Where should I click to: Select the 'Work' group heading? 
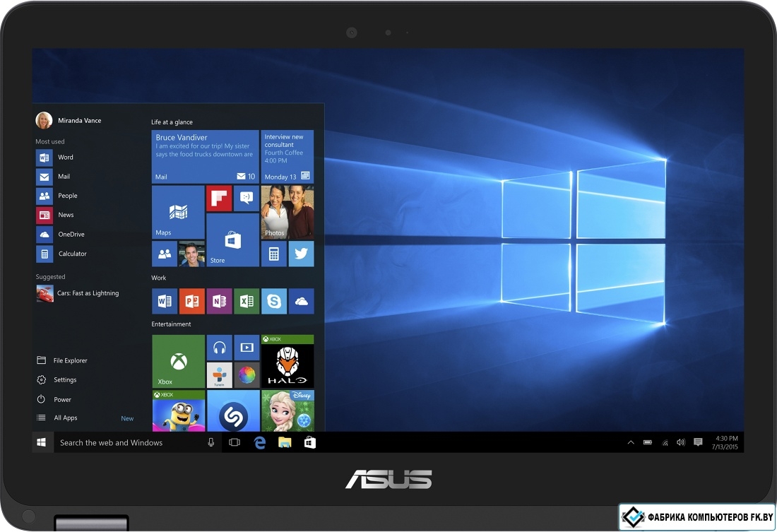pos(158,278)
